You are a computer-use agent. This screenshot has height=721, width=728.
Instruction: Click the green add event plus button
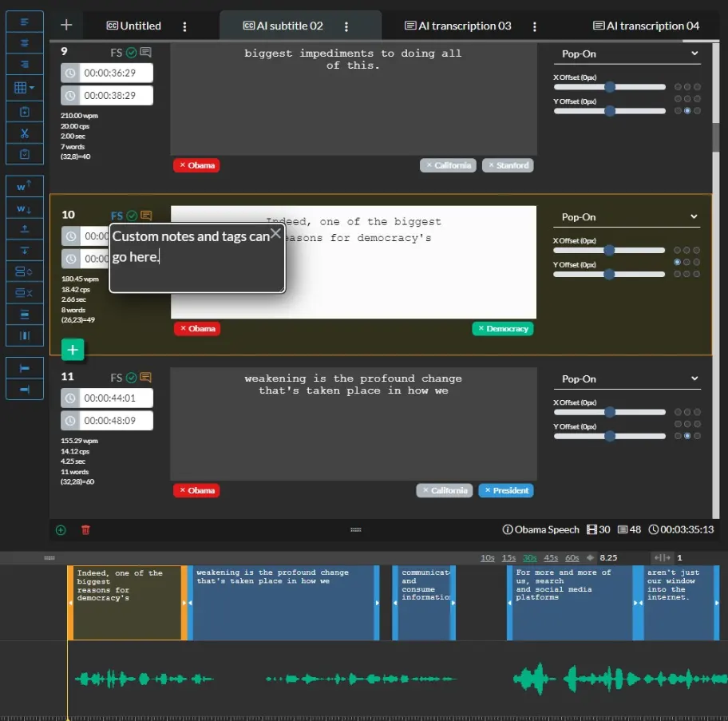coord(73,350)
